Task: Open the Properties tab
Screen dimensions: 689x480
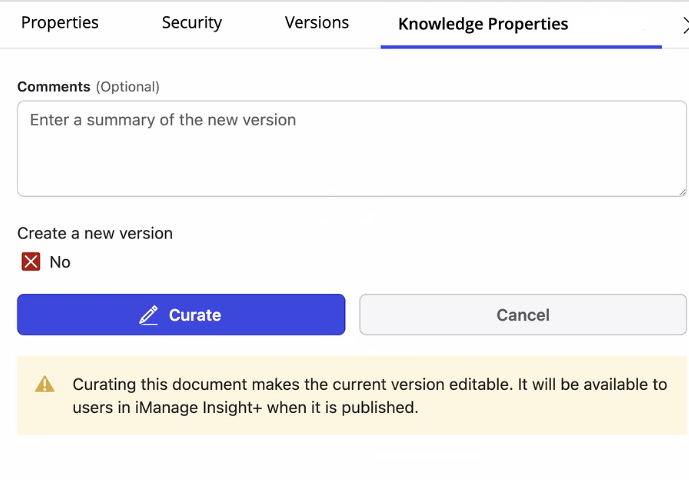Action: [x=60, y=23]
